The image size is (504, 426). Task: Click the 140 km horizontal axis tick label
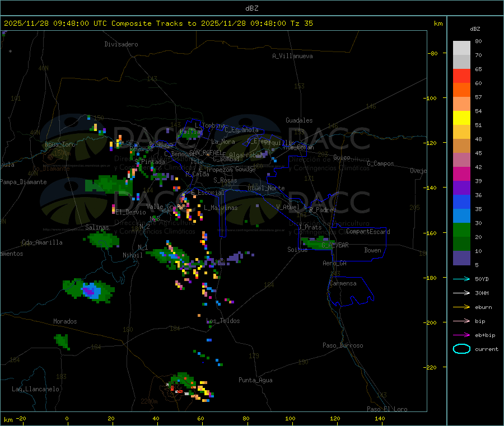point(380,418)
